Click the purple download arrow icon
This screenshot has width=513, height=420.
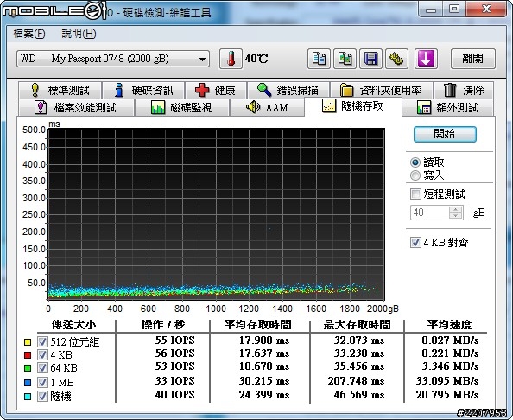[426, 59]
